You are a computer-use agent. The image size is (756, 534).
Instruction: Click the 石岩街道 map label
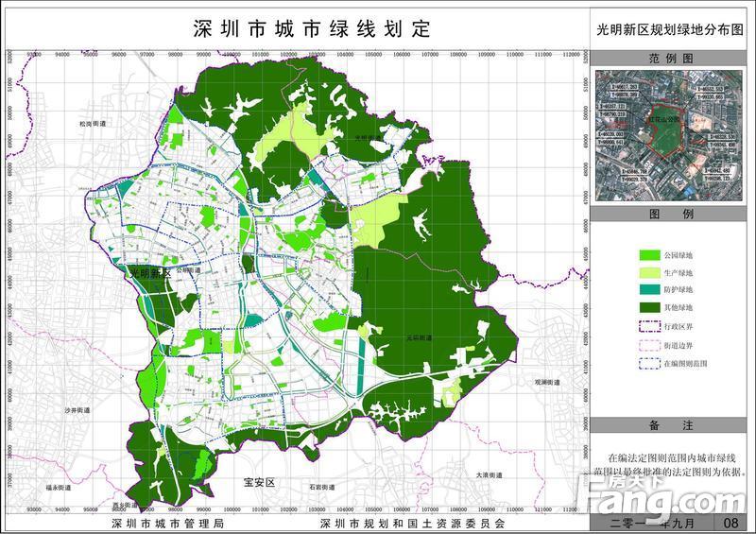point(322,488)
